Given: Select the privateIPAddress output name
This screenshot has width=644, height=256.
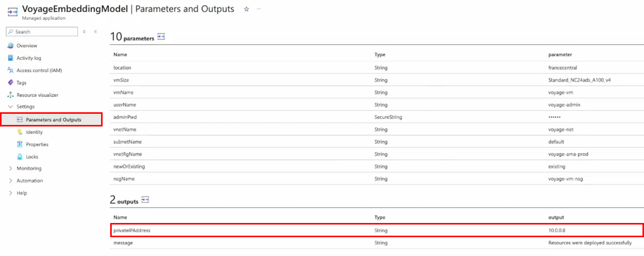Looking at the screenshot, I should (132, 231).
